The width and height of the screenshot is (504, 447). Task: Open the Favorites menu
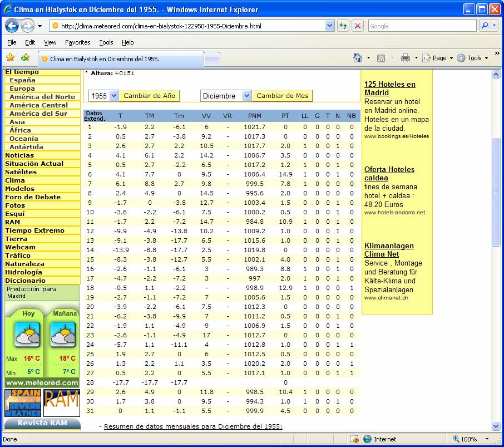tap(77, 42)
